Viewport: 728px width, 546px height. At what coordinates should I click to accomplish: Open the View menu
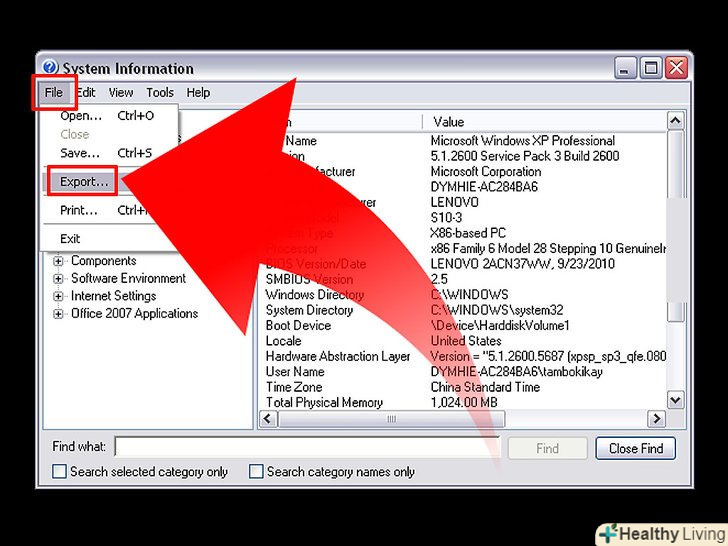click(x=121, y=93)
